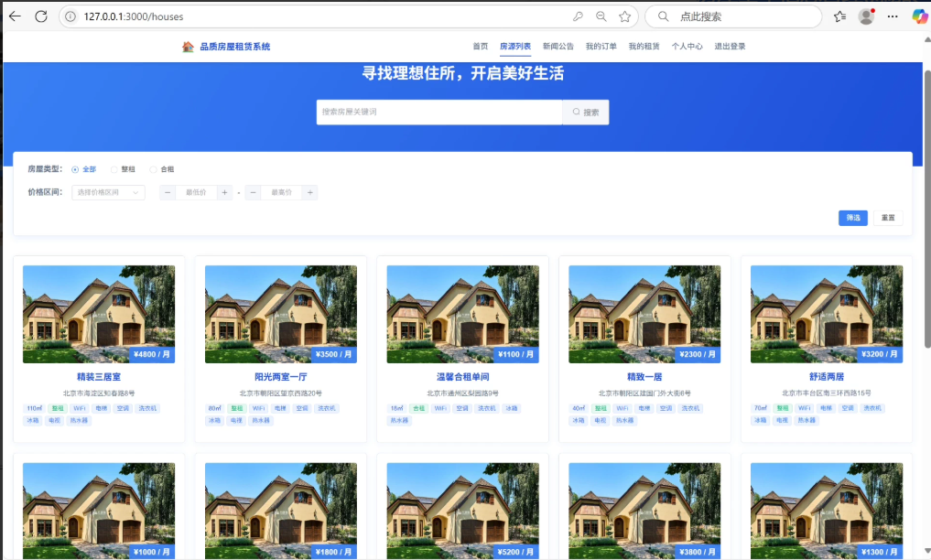
Task: Click the ¥1000 / 月 house photo
Action: (x=99, y=511)
